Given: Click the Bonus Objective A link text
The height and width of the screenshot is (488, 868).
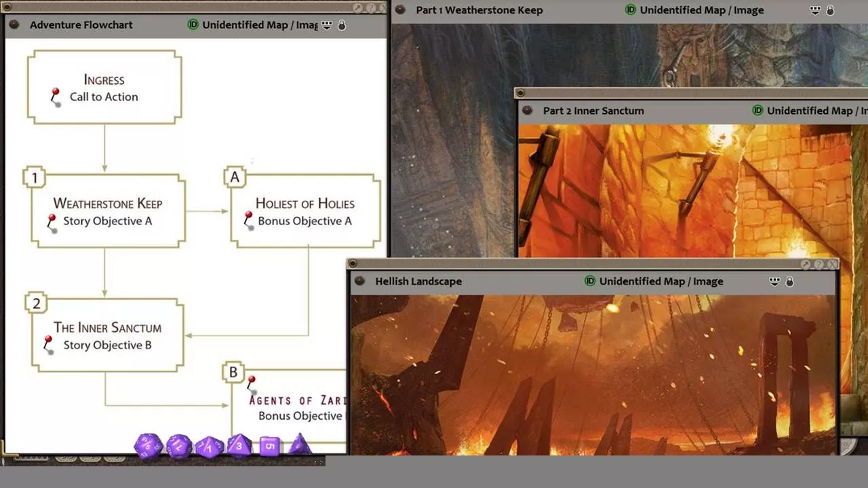Looking at the screenshot, I should (x=305, y=221).
